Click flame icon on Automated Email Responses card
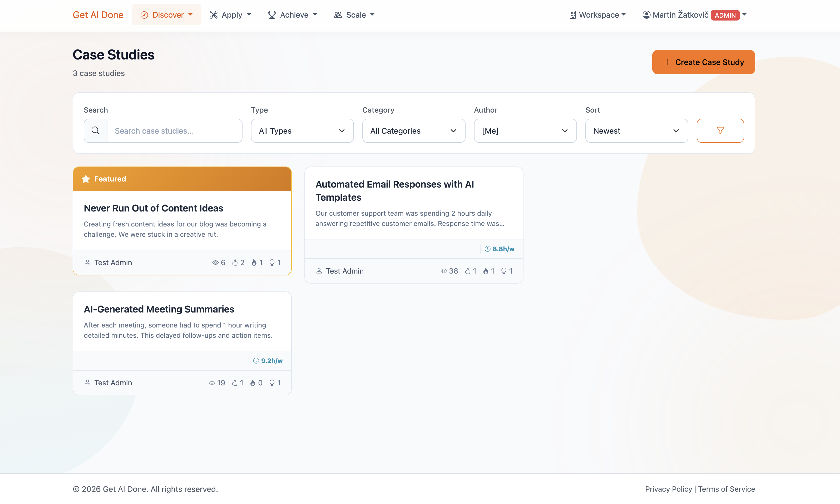The width and height of the screenshot is (840, 504). (486, 271)
